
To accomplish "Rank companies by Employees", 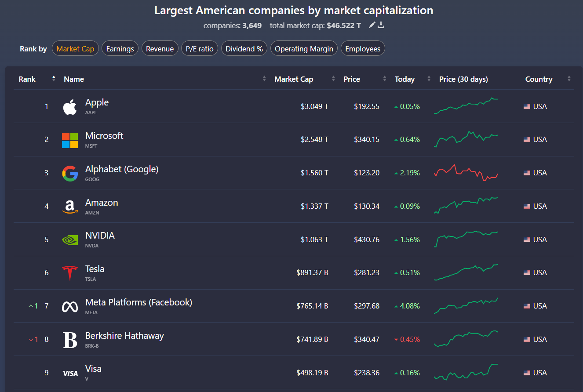I will pyautogui.click(x=363, y=48).
